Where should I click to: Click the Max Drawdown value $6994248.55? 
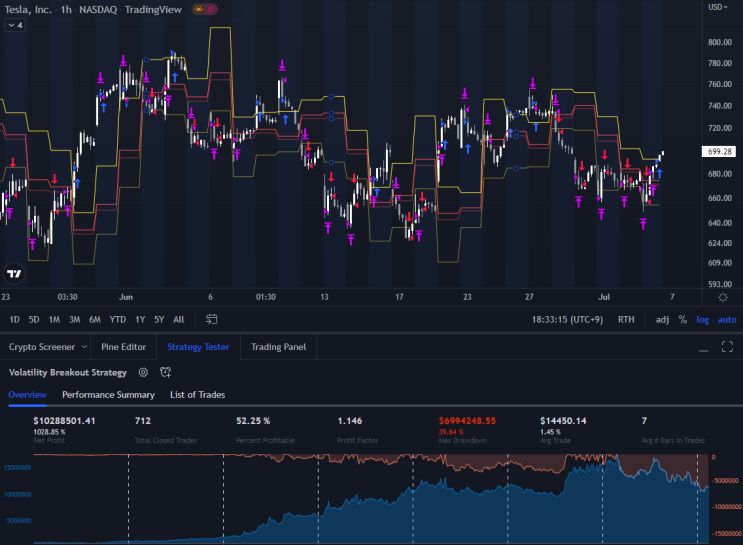pos(467,421)
